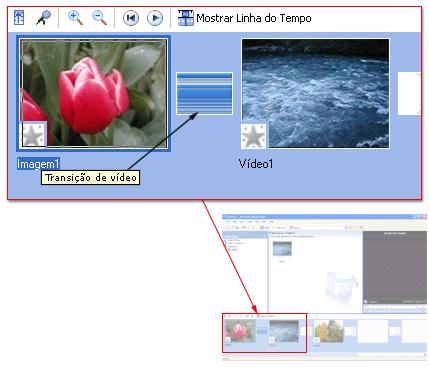
Task: Click the Imagem1 clip label
Action: click(x=38, y=164)
